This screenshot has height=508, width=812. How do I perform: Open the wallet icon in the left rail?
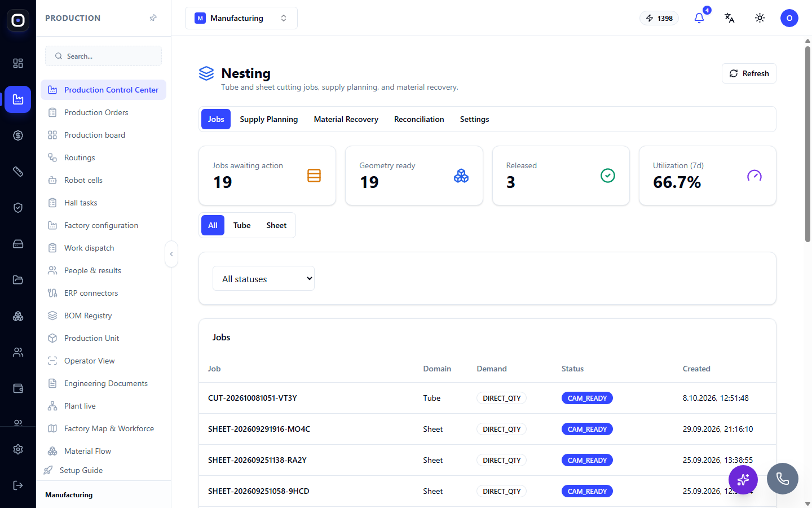[18, 388]
